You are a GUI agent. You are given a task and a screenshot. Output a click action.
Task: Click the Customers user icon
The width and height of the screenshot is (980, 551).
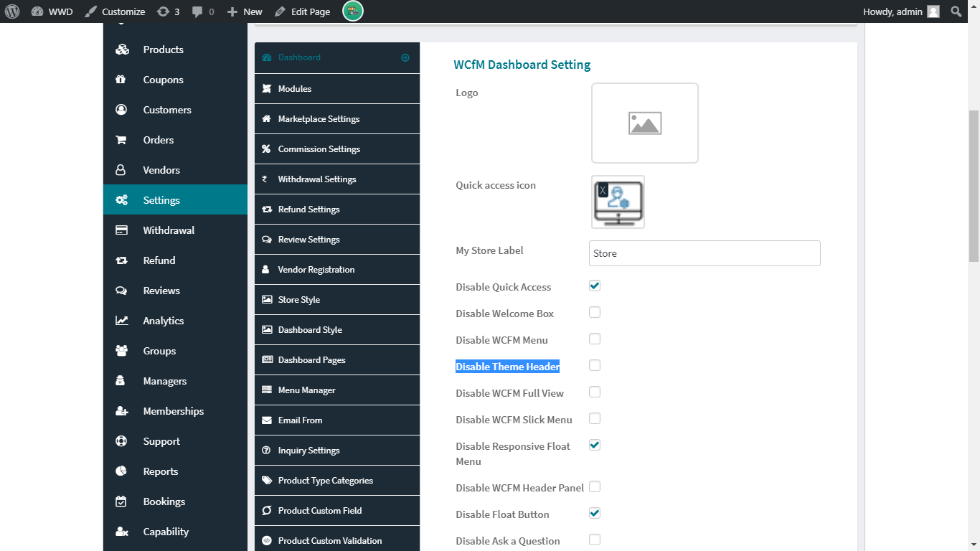tap(121, 110)
